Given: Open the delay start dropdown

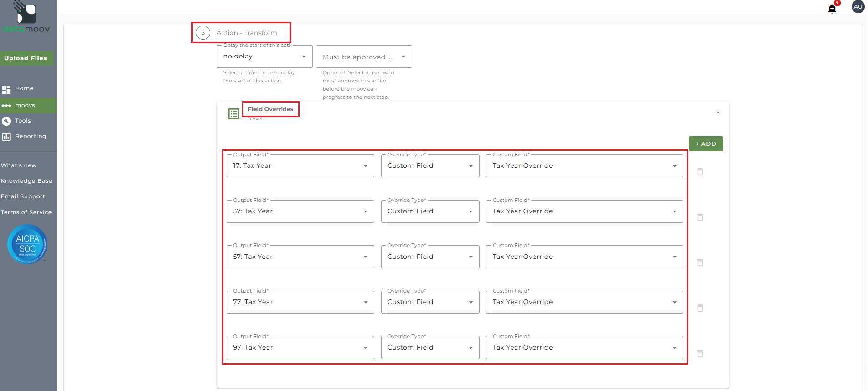Looking at the screenshot, I should (264, 57).
